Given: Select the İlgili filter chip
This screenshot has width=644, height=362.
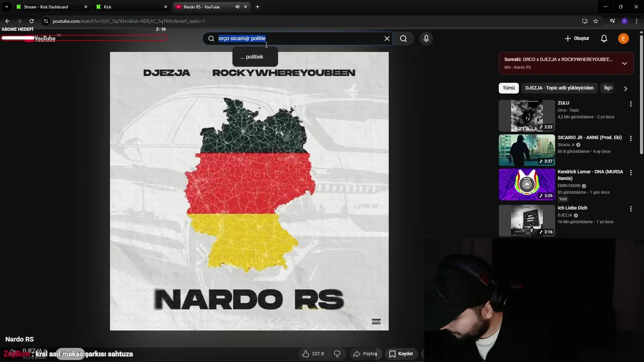Looking at the screenshot, I should (608, 88).
